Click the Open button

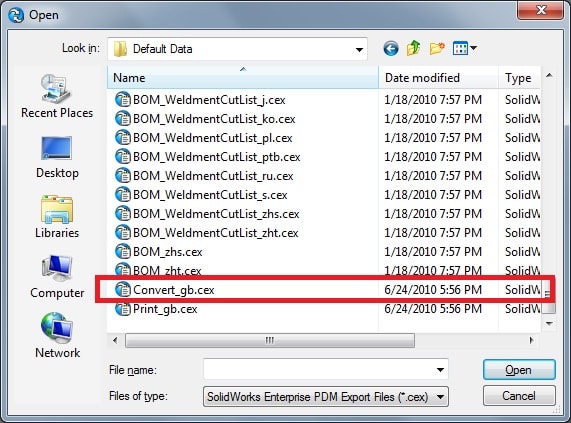pyautogui.click(x=519, y=370)
